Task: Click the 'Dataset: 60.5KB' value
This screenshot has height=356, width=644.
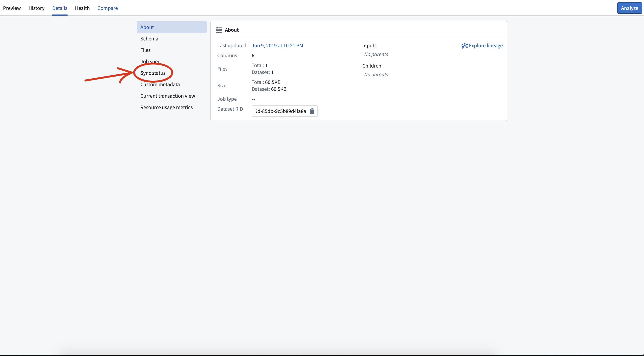Action: [269, 89]
